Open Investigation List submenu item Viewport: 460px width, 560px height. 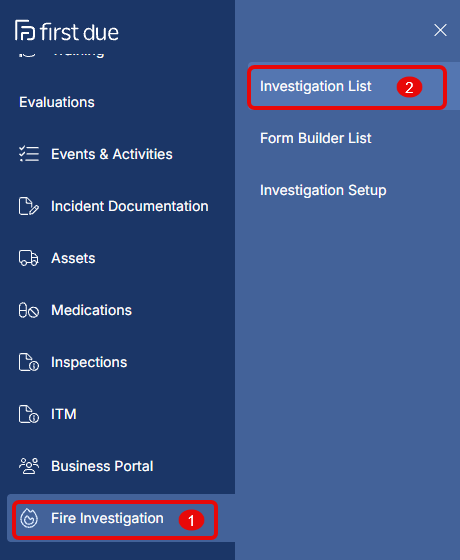click(316, 86)
